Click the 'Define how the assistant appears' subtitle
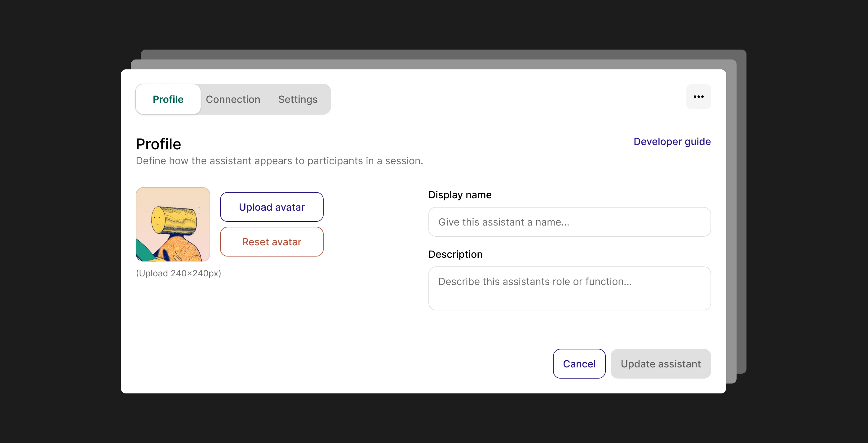The width and height of the screenshot is (868, 443). point(279,161)
